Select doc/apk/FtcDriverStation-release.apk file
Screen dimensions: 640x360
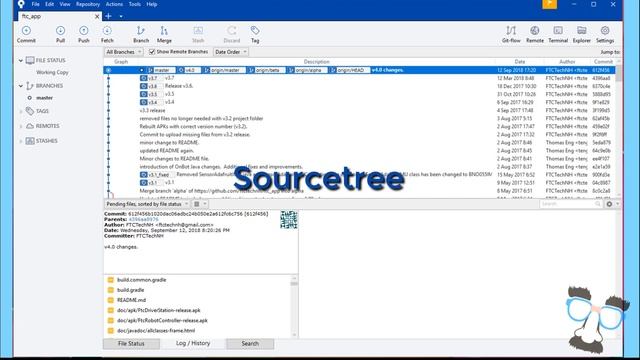tap(158, 310)
